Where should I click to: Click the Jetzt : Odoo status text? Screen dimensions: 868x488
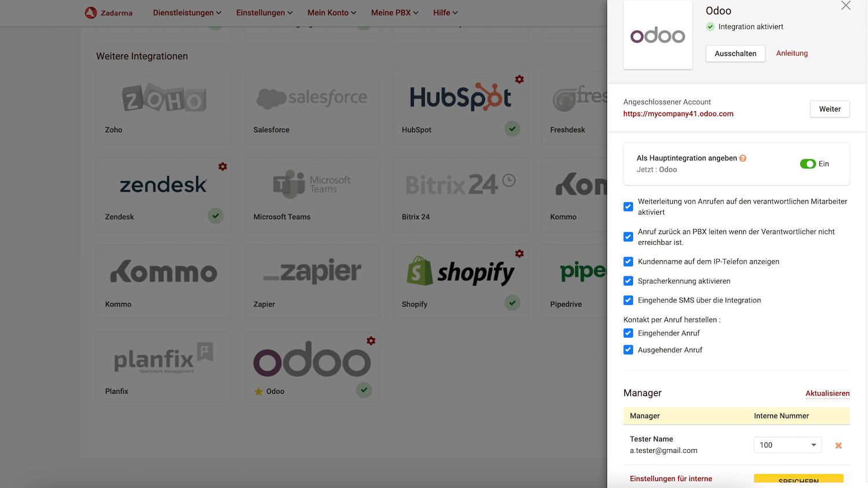(x=657, y=170)
